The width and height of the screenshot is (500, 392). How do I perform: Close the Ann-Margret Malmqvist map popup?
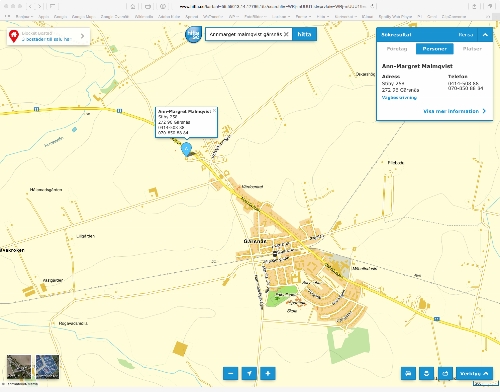click(214, 110)
